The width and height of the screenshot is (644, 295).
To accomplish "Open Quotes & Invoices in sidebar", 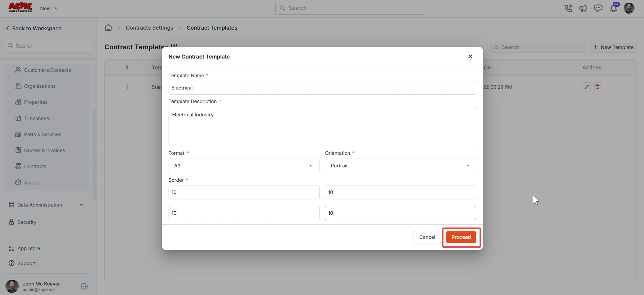I will coord(45,150).
